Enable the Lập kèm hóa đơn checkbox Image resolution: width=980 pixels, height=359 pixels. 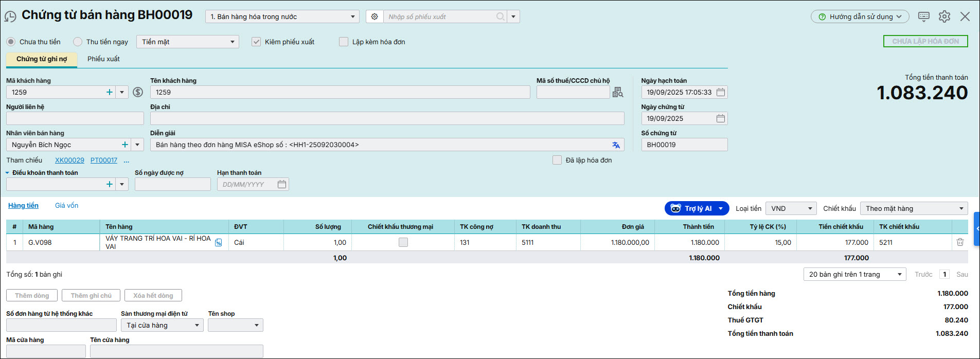coord(344,42)
